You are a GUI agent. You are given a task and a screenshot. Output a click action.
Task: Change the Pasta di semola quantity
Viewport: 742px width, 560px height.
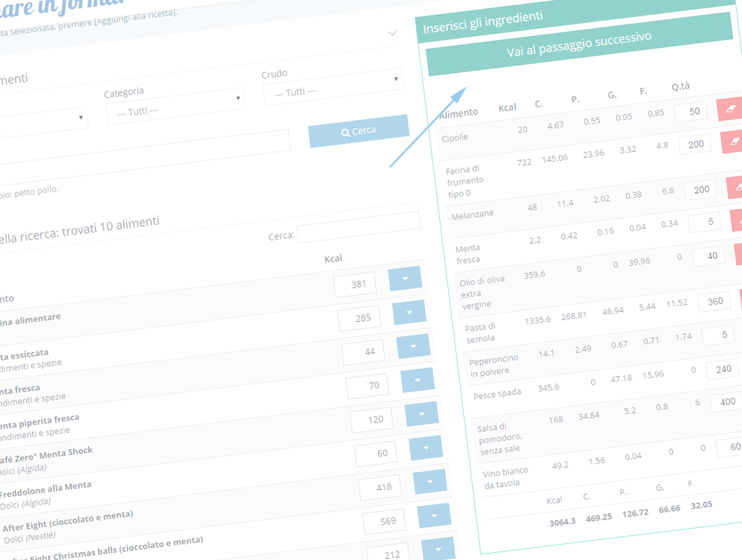(x=714, y=302)
